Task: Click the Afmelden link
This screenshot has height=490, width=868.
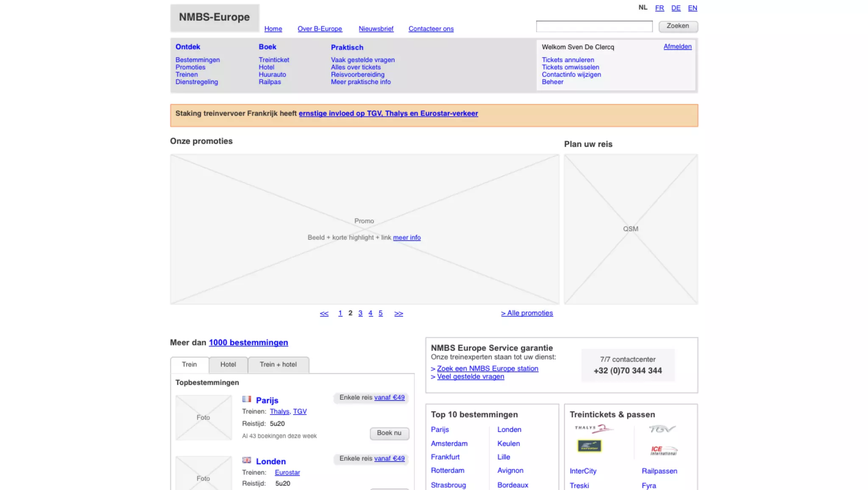Action: [x=677, y=47]
